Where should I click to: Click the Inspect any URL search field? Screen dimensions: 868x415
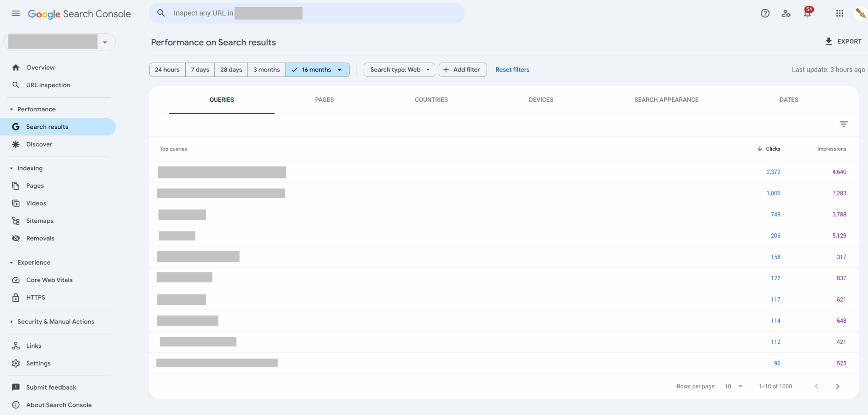307,13
